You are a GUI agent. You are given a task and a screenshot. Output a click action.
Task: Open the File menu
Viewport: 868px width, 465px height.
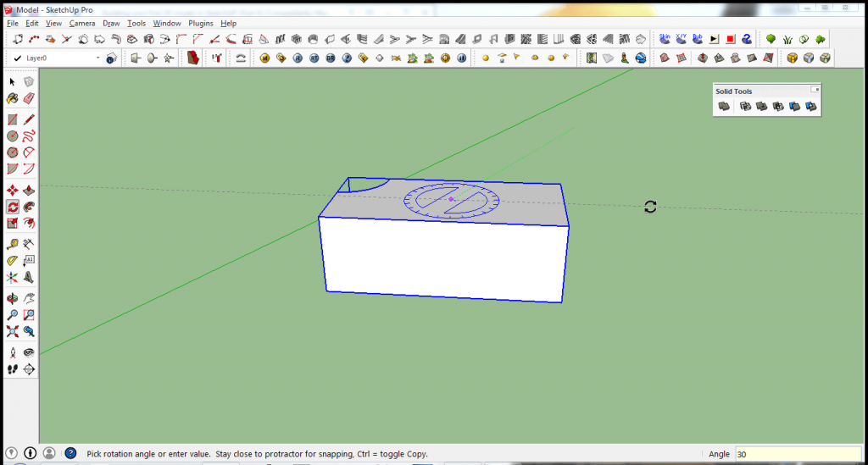(12, 23)
